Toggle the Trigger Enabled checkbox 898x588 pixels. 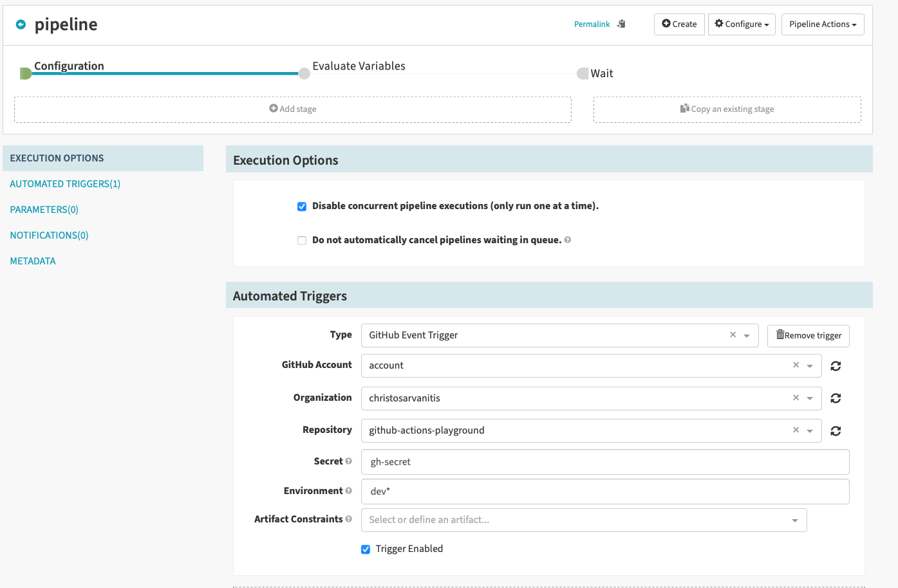(366, 549)
